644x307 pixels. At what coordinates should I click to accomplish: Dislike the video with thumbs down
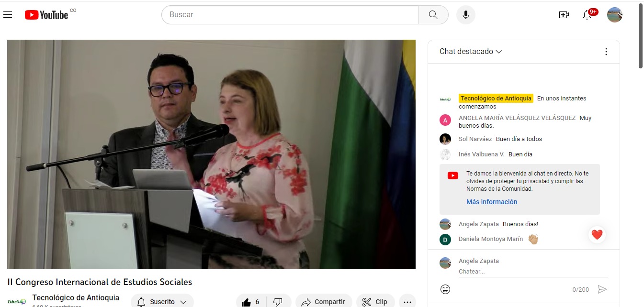coord(278,302)
